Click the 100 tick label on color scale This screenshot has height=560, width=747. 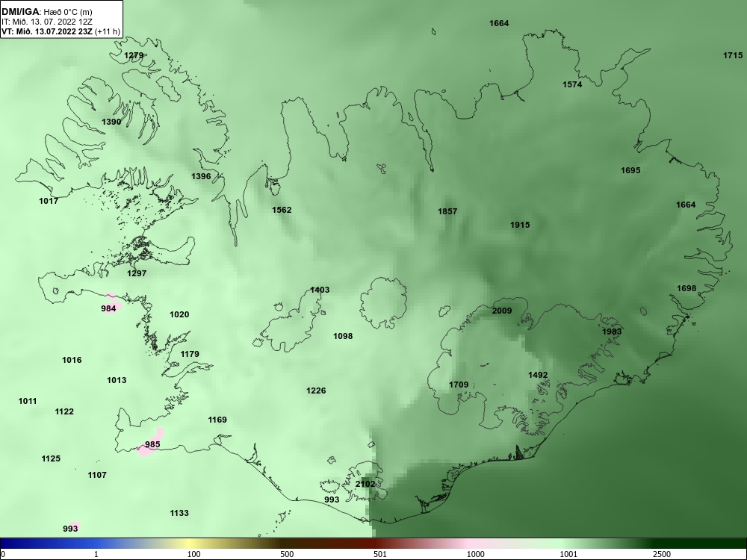(193, 554)
